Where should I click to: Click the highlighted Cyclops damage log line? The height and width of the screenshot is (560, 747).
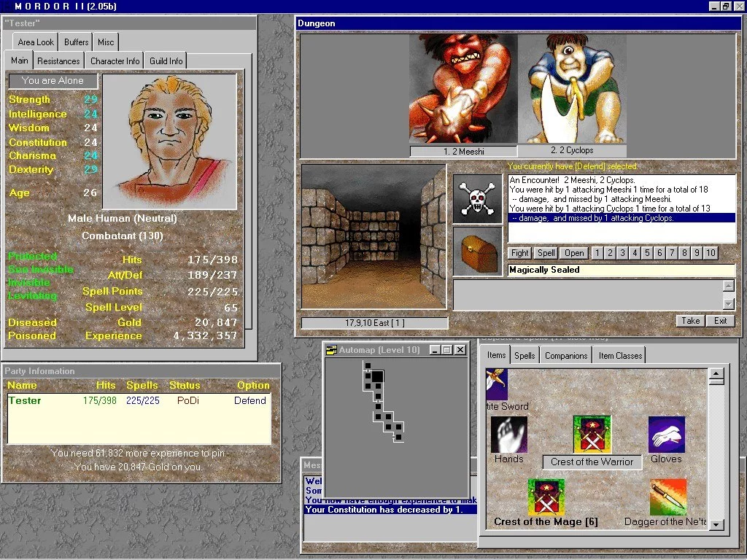(x=622, y=218)
